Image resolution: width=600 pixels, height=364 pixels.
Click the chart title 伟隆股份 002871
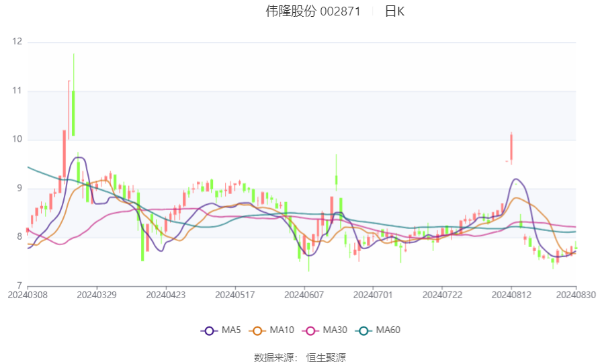click(313, 11)
